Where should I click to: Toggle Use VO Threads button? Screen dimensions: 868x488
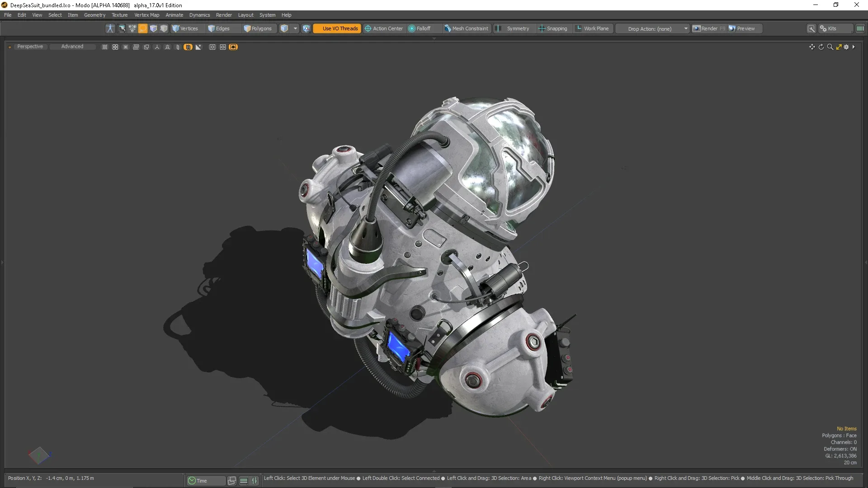point(337,28)
